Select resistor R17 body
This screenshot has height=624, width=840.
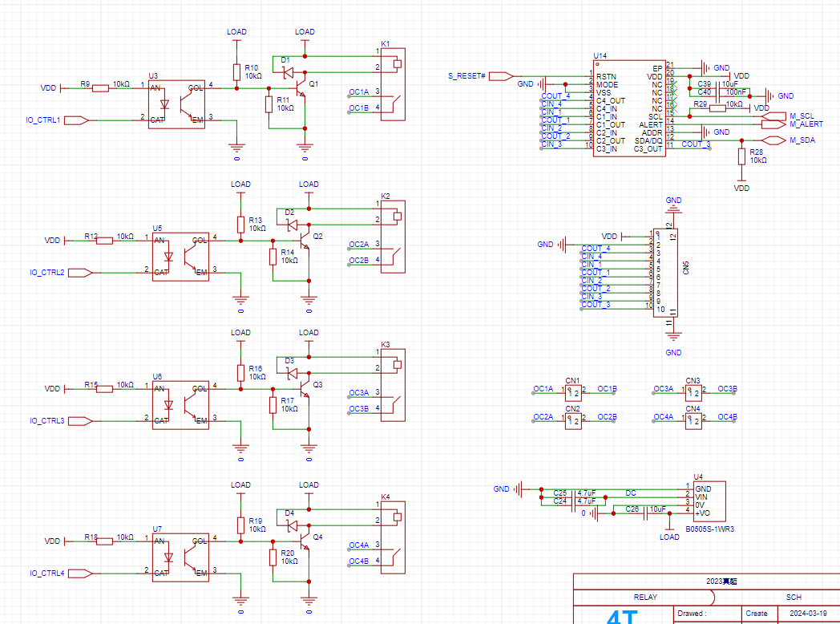tap(273, 405)
